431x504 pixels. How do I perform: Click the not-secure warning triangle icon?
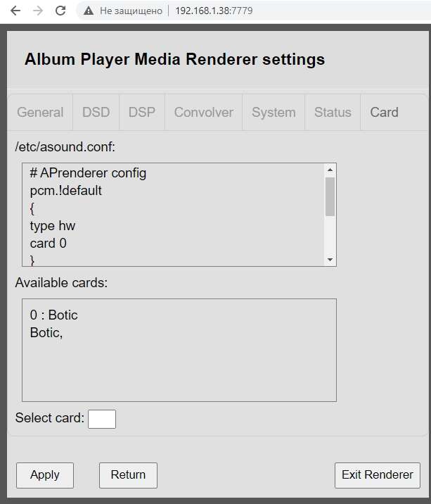(89, 11)
